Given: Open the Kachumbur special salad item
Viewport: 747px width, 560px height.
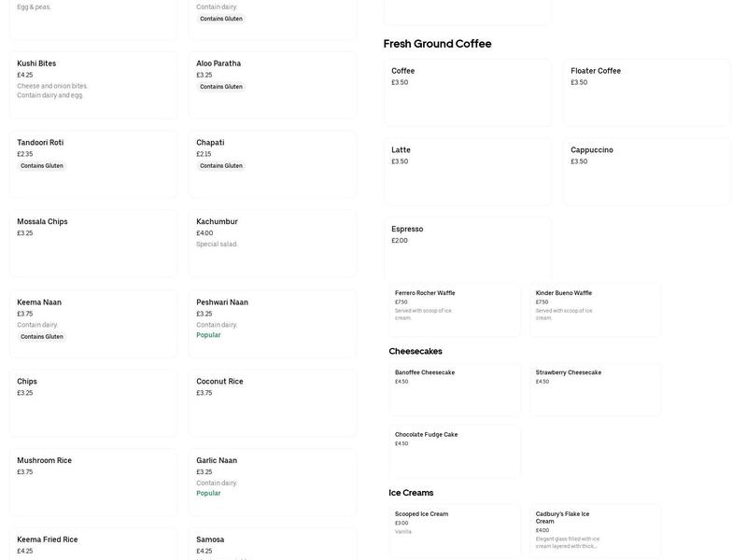Looking at the screenshot, I should coord(272,243).
